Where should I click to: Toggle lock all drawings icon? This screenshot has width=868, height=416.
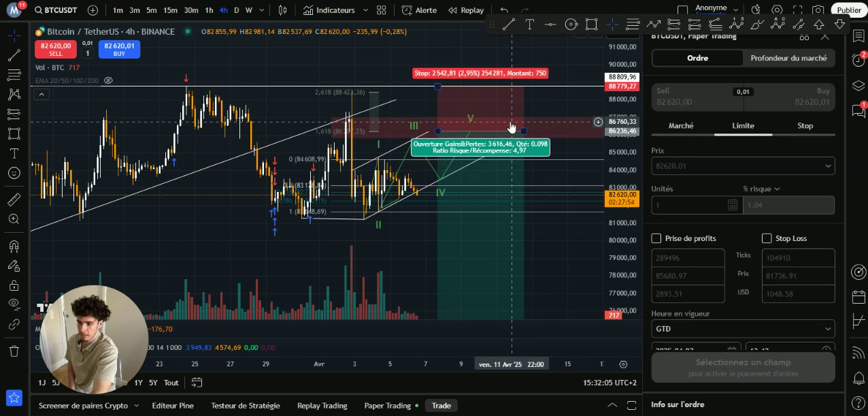(14, 285)
